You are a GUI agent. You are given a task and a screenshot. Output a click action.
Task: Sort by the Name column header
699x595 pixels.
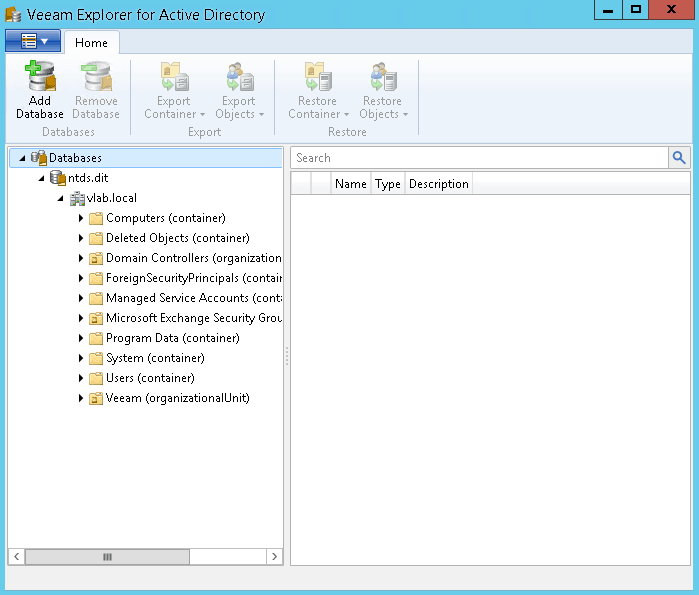point(351,184)
